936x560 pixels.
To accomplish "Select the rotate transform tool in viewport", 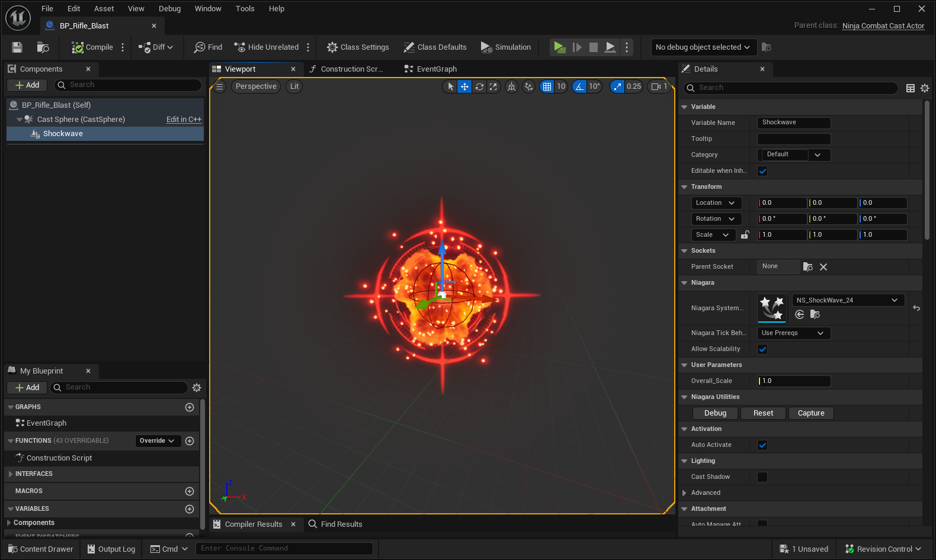I will (479, 86).
